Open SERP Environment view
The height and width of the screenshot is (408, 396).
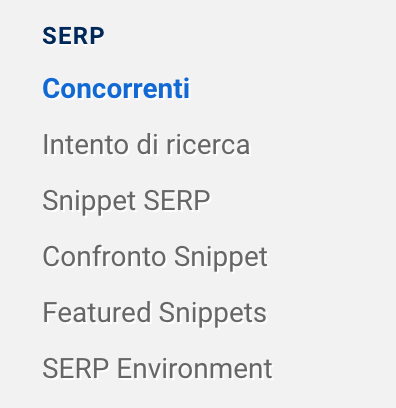click(157, 368)
